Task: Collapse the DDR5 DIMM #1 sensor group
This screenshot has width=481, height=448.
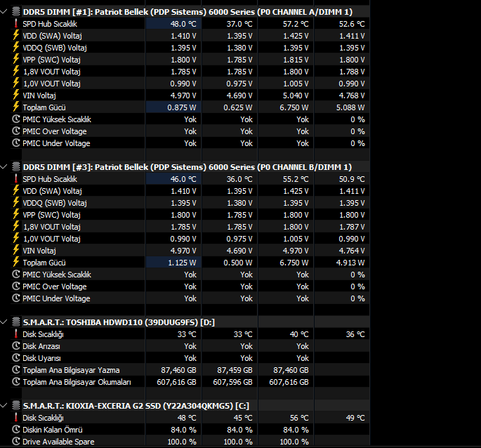Action: (x=4, y=12)
